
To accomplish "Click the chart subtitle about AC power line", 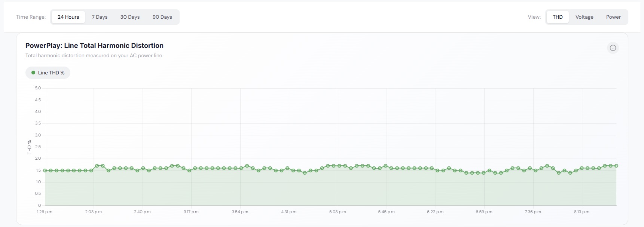I will (x=94, y=56).
